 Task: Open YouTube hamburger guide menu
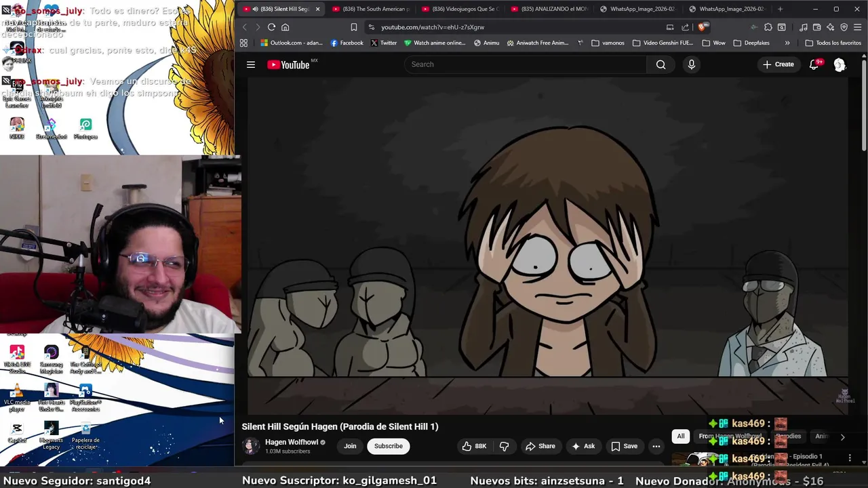pos(251,64)
